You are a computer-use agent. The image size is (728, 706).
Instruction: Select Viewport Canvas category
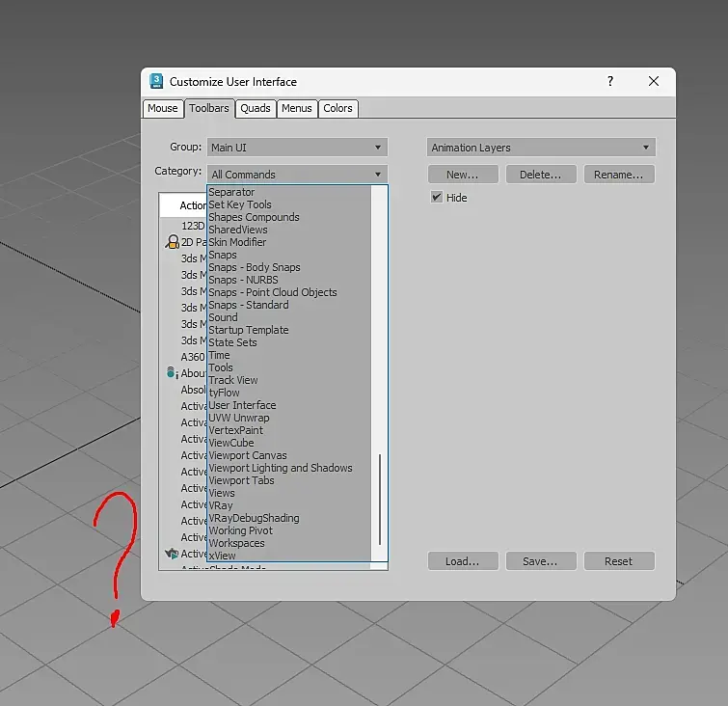tap(289, 455)
